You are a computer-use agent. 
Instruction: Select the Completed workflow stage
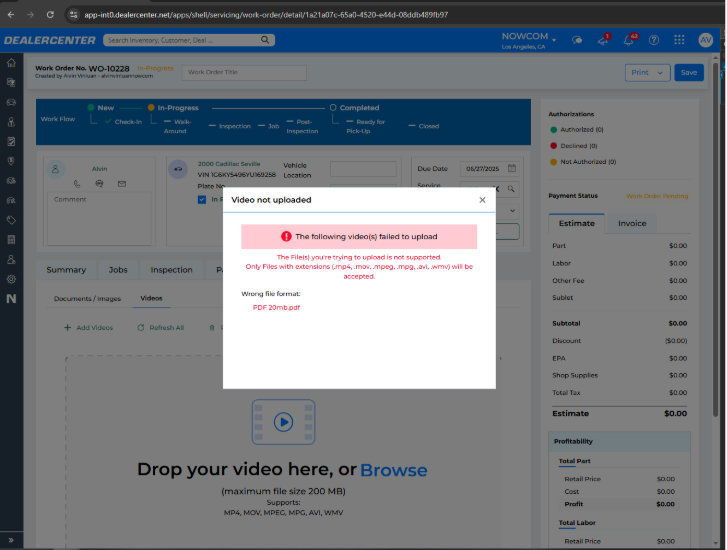click(355, 108)
